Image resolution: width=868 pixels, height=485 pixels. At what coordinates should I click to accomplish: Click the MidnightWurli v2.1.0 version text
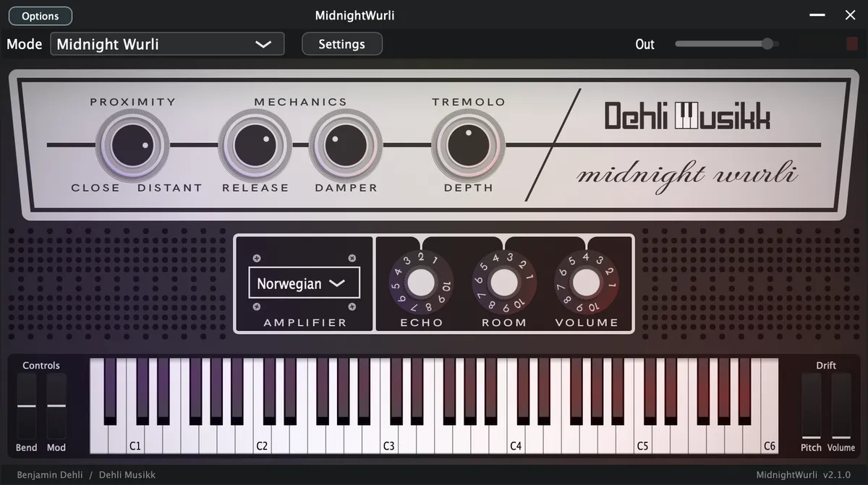(803, 475)
